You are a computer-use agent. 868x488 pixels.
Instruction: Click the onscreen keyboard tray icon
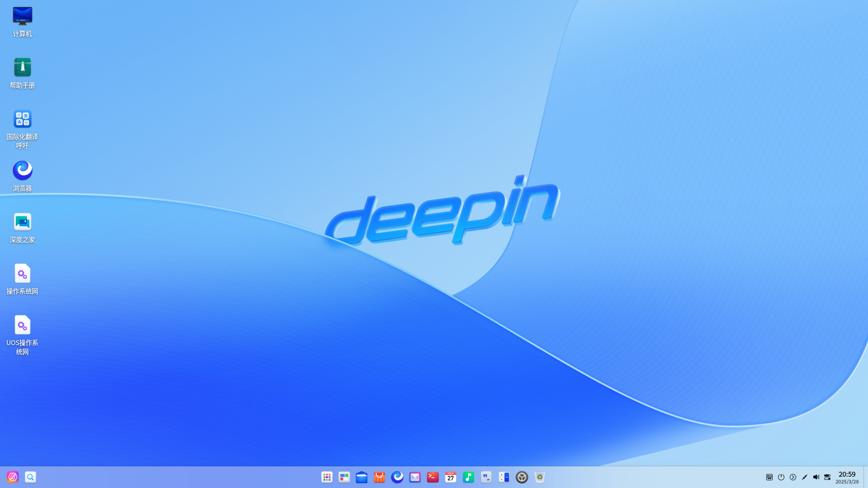click(x=769, y=477)
